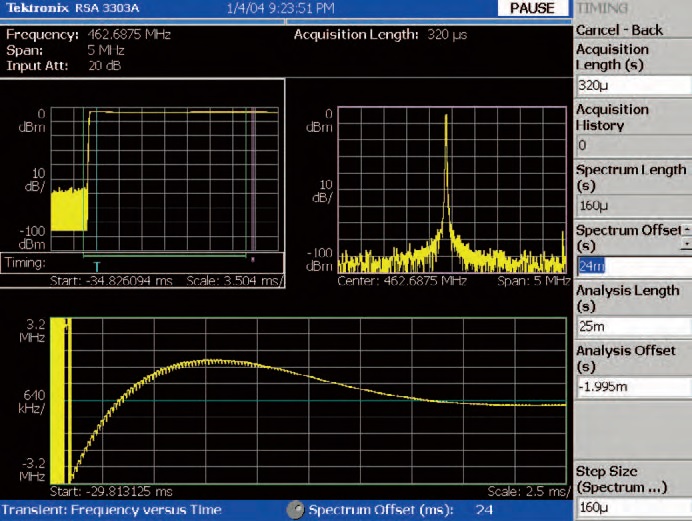Click the T trigger marker on timing bar
This screenshot has width=692, height=521.
pyautogui.click(x=96, y=265)
